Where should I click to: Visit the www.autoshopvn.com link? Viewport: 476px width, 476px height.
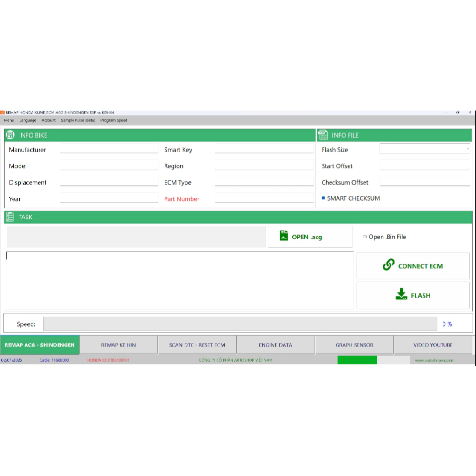(x=434, y=360)
